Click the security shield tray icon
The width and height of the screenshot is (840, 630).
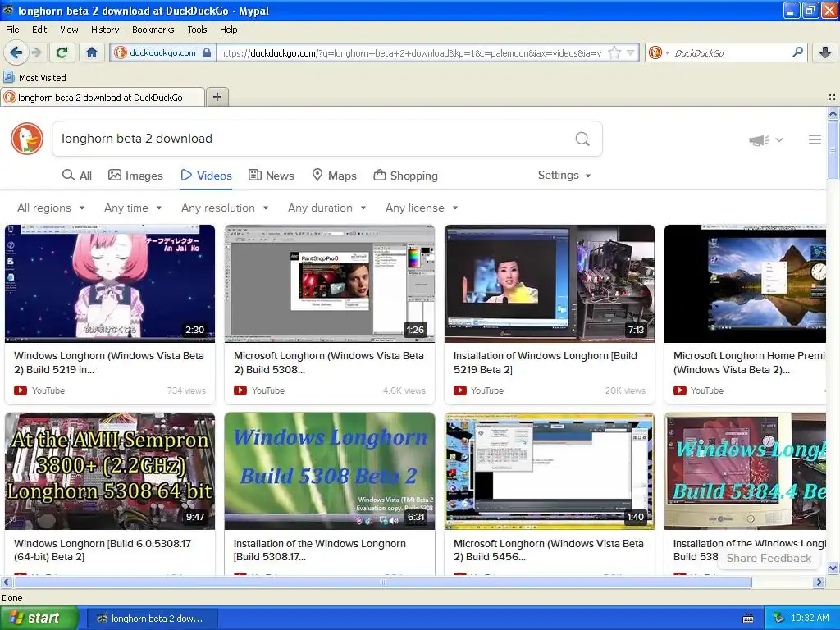tap(778, 619)
